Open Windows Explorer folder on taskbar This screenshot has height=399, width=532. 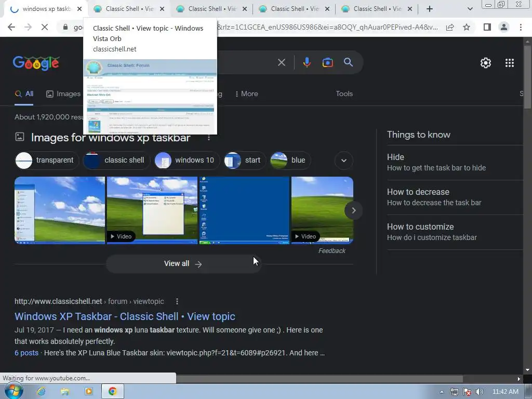[x=65, y=392]
